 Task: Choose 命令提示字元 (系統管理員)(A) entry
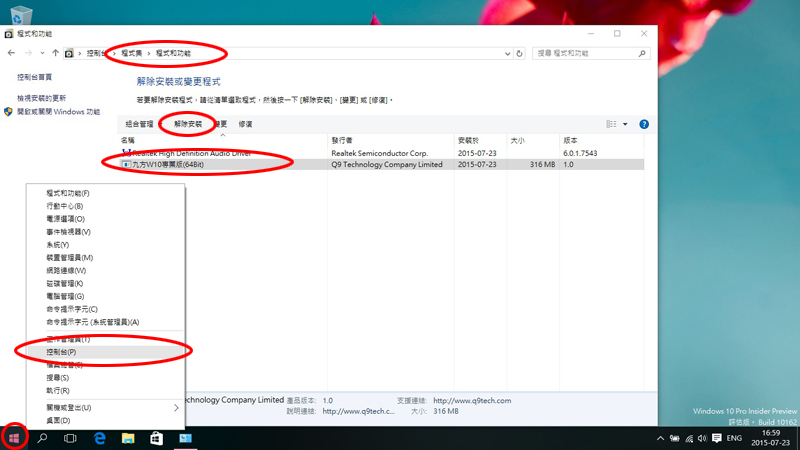106,322
